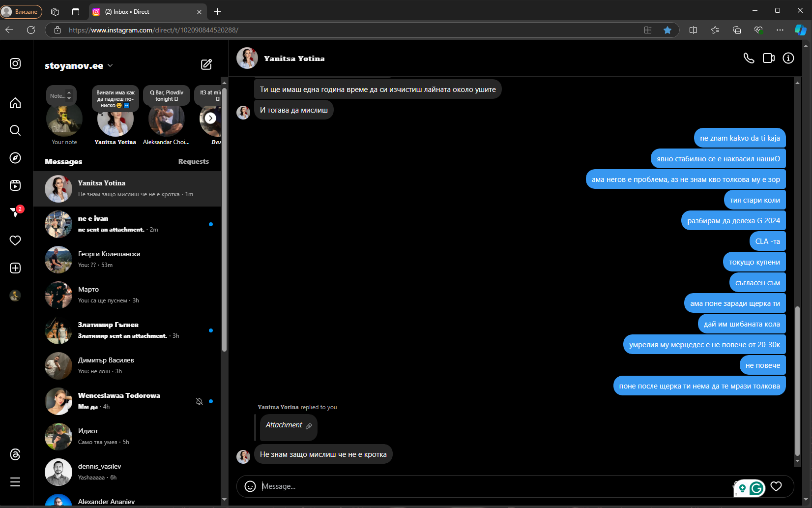This screenshot has width=812, height=508.
Task: Open Explore compass icon
Action: pyautogui.click(x=15, y=158)
